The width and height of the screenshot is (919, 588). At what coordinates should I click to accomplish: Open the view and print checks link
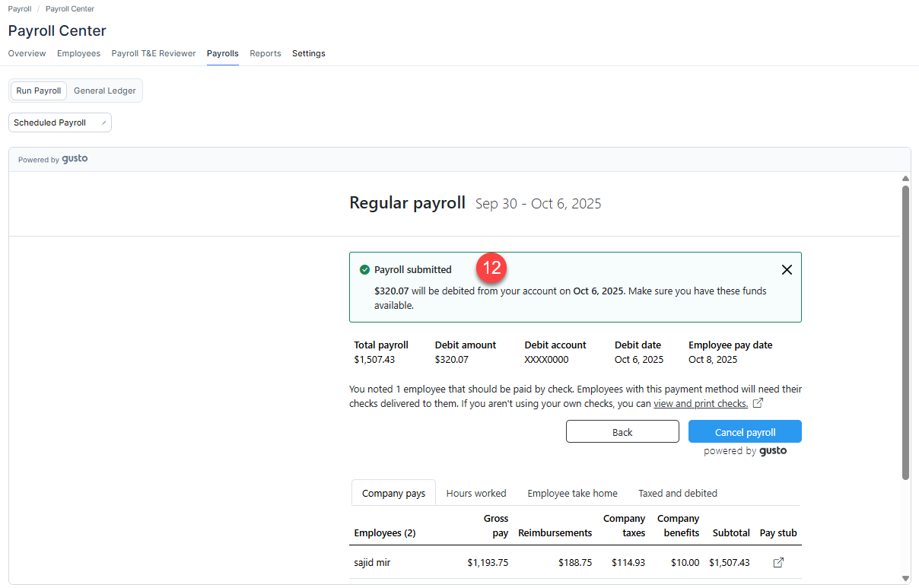(701, 403)
